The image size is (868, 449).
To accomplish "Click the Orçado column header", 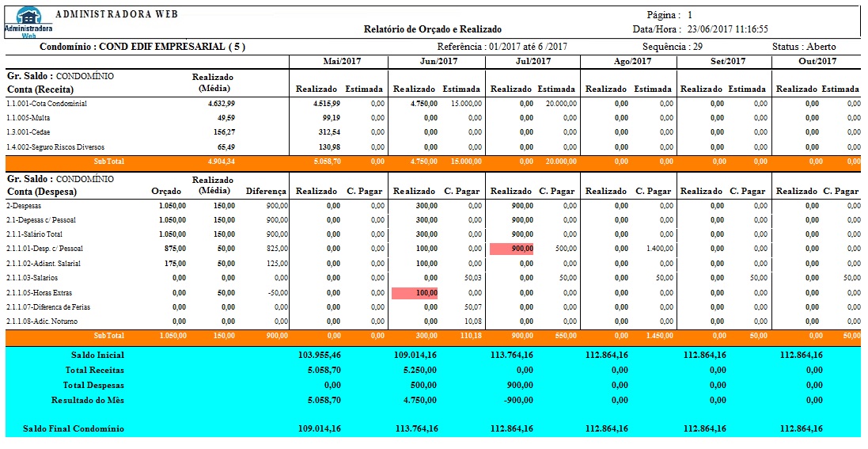I will point(168,192).
